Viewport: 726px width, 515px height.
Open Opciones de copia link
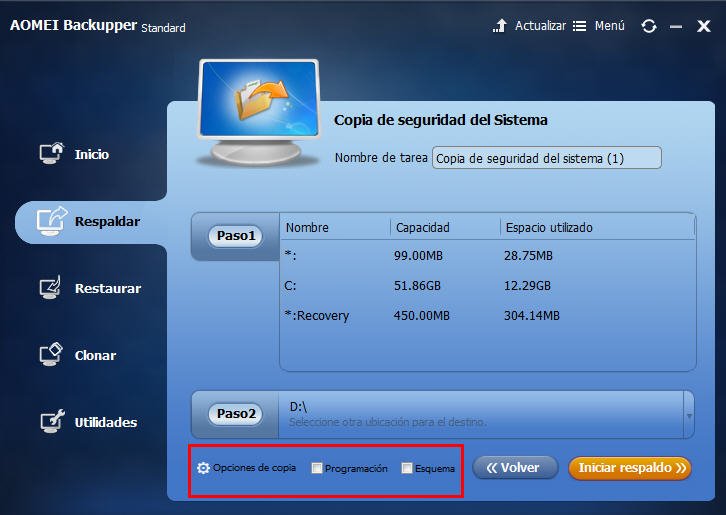(254, 468)
